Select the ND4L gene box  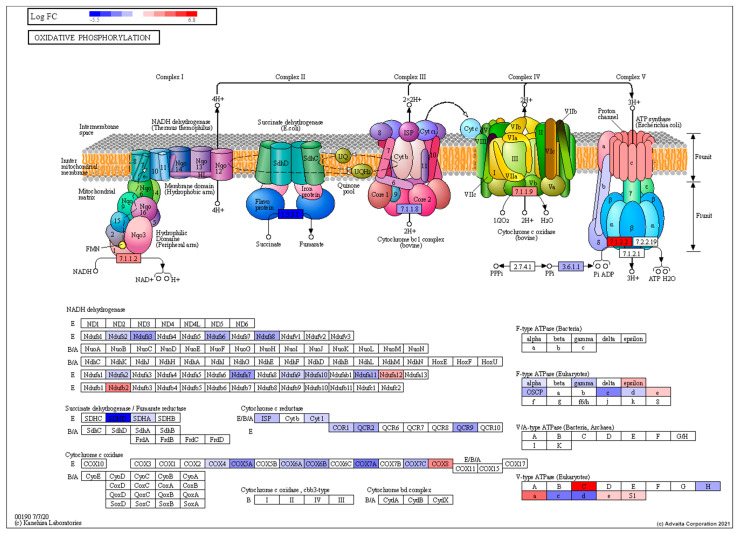point(192,324)
